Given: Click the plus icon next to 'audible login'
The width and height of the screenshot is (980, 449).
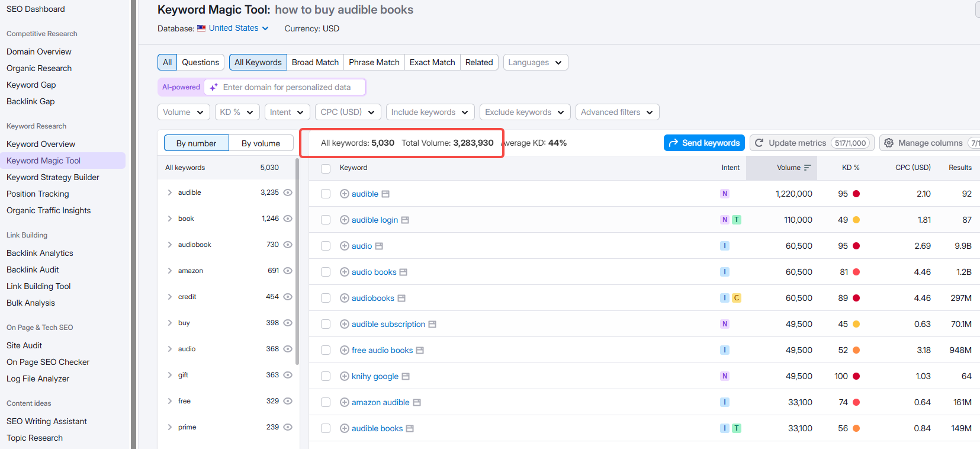Looking at the screenshot, I should coord(344,220).
